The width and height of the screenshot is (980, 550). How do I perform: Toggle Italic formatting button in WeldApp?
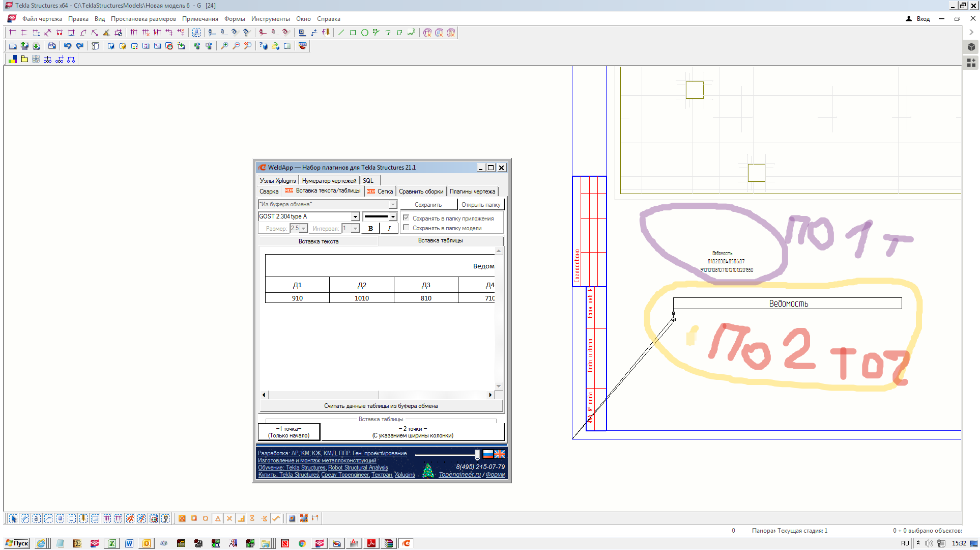click(389, 228)
